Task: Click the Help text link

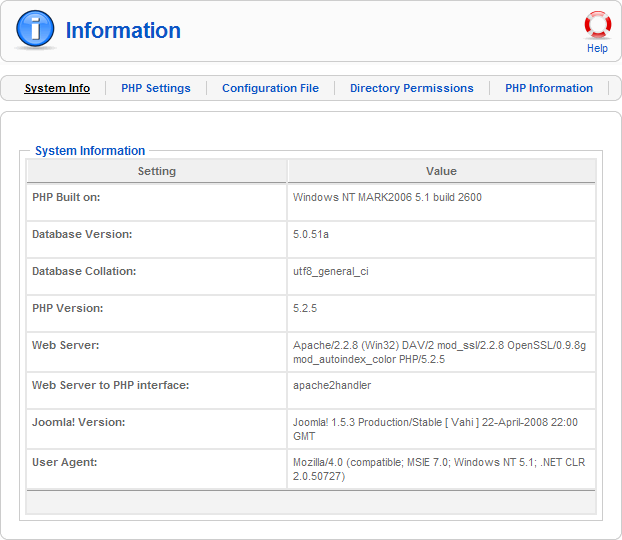Action: (x=597, y=48)
